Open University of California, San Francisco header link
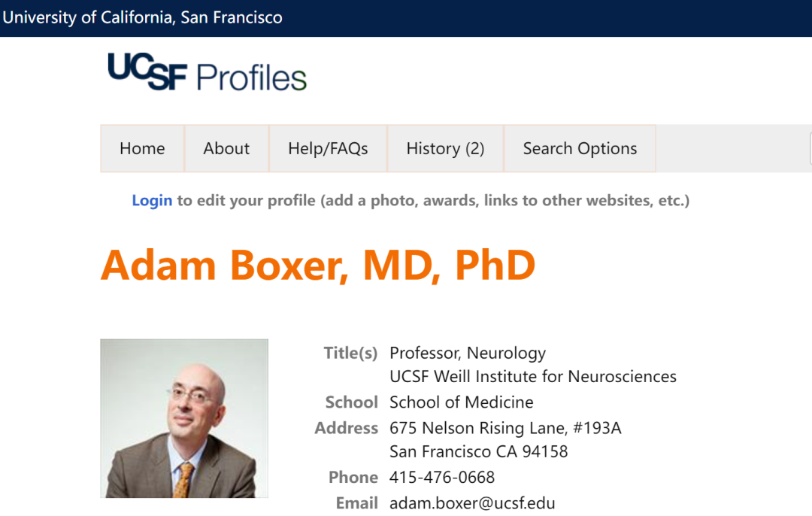The height and width of the screenshot is (516, 812). click(142, 17)
